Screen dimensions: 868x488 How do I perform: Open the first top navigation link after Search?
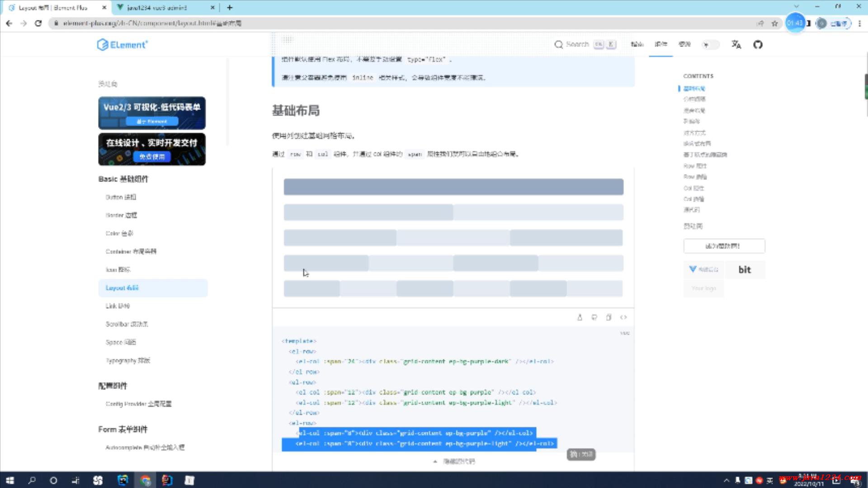coord(637,44)
